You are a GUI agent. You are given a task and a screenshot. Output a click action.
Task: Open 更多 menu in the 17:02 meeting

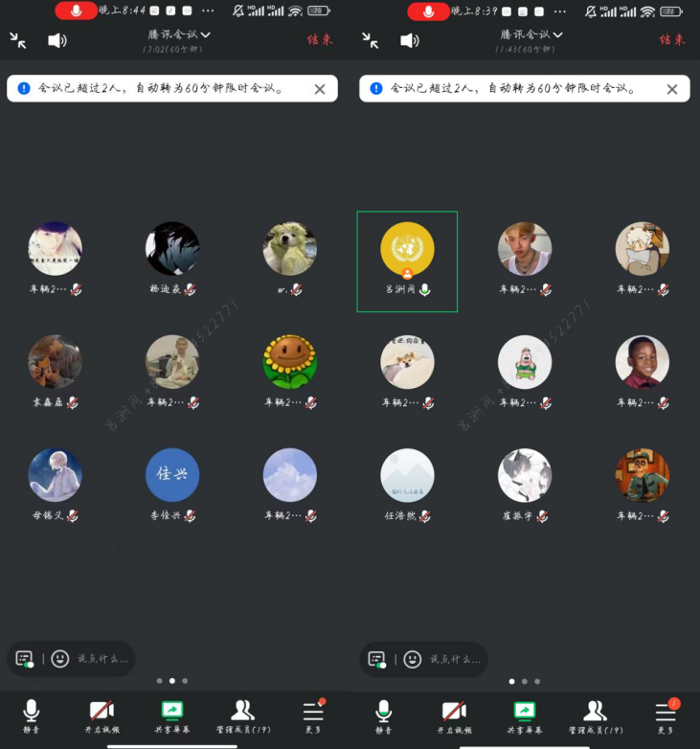coord(313,715)
